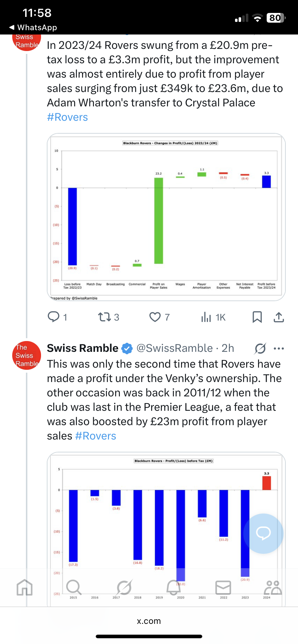Open view analytics icon showing 1K
This screenshot has height=644, width=298.
pos(206,317)
